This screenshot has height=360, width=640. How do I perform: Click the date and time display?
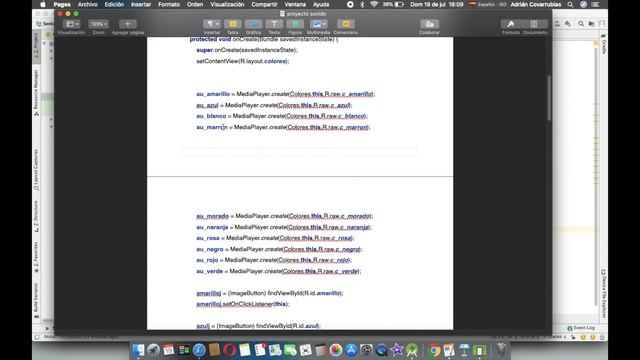tap(437, 4)
